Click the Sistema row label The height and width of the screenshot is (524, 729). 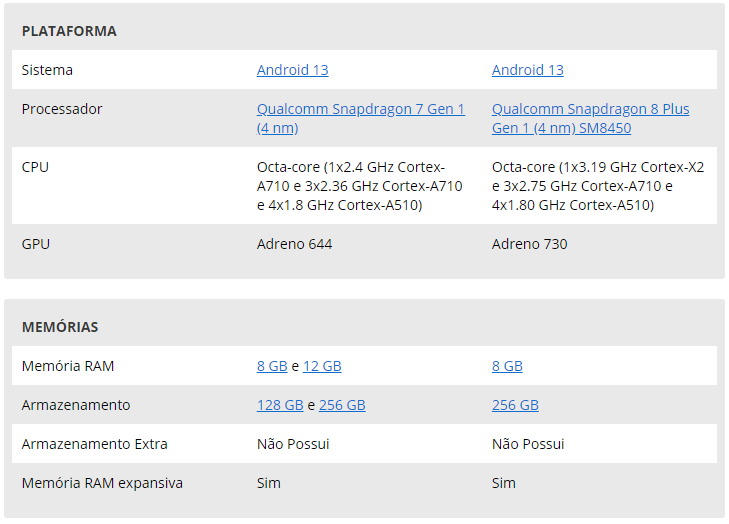point(47,70)
